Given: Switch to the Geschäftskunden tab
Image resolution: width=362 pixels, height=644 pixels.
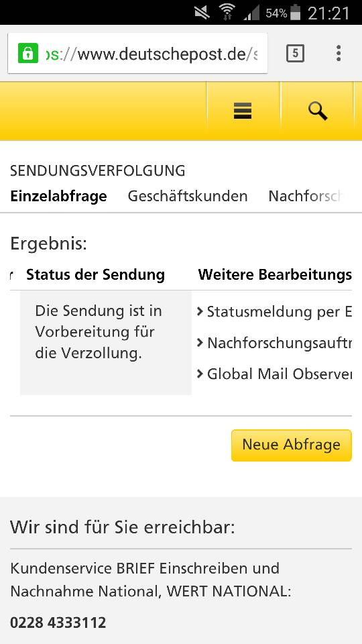Looking at the screenshot, I should click(188, 197).
